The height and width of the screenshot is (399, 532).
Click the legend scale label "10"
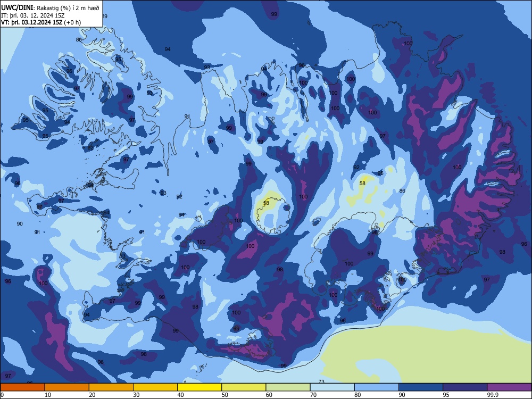pyautogui.click(x=48, y=395)
